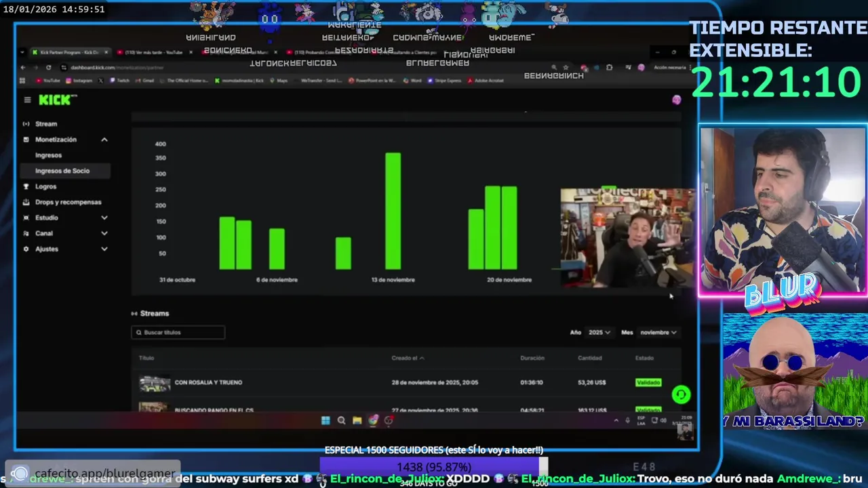Click the CON ROSALIA Y TRUENO thumbnail
Viewport: 868px width, 488px height.
click(x=155, y=383)
